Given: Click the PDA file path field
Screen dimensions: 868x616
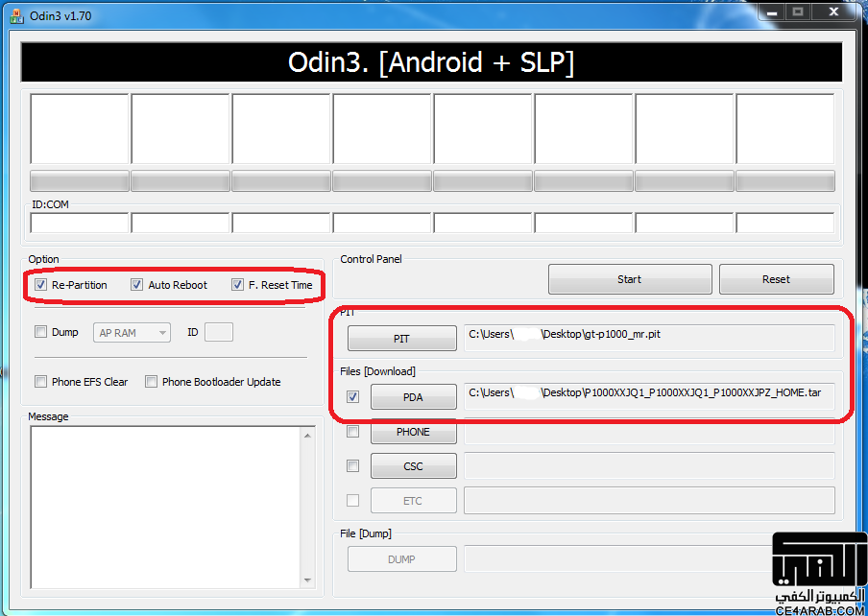Looking at the screenshot, I should tap(649, 396).
